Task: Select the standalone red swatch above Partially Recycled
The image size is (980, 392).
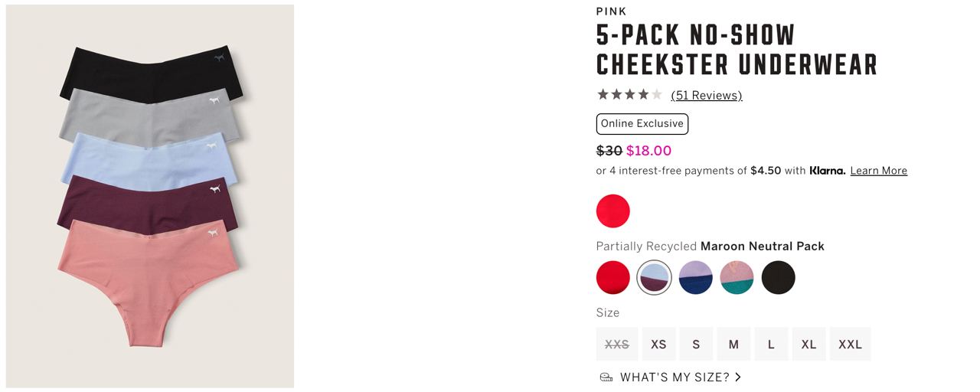Action: pos(612,211)
